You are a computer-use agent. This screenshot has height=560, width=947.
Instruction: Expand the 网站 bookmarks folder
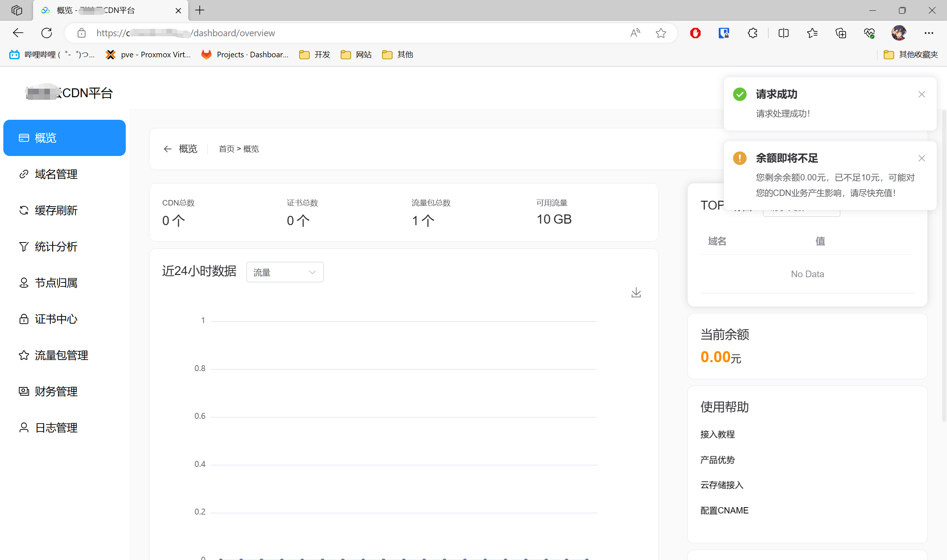click(x=356, y=55)
